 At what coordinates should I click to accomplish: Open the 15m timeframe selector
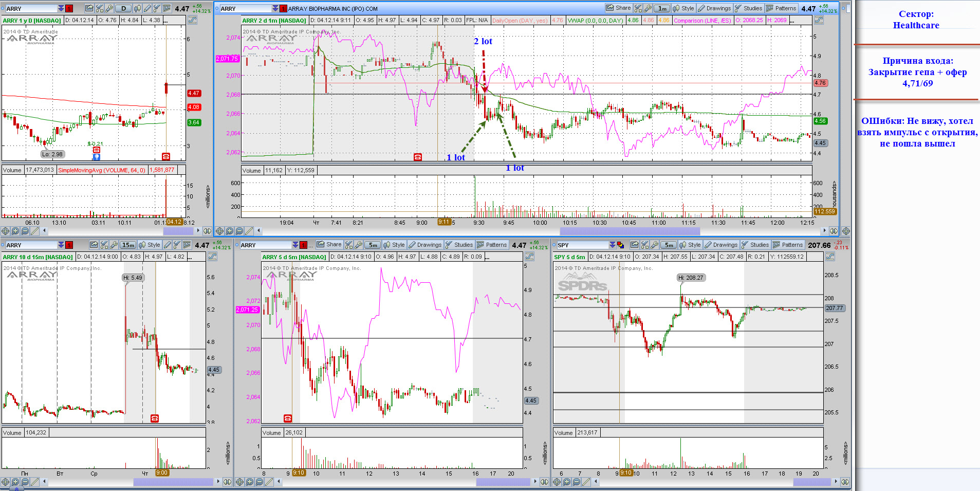[128, 245]
